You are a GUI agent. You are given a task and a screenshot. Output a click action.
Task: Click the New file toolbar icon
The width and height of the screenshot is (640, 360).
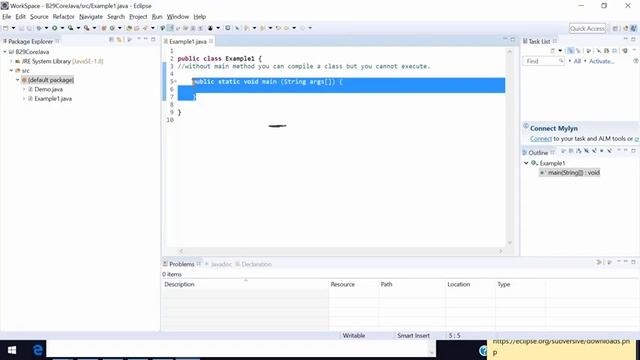(5, 28)
